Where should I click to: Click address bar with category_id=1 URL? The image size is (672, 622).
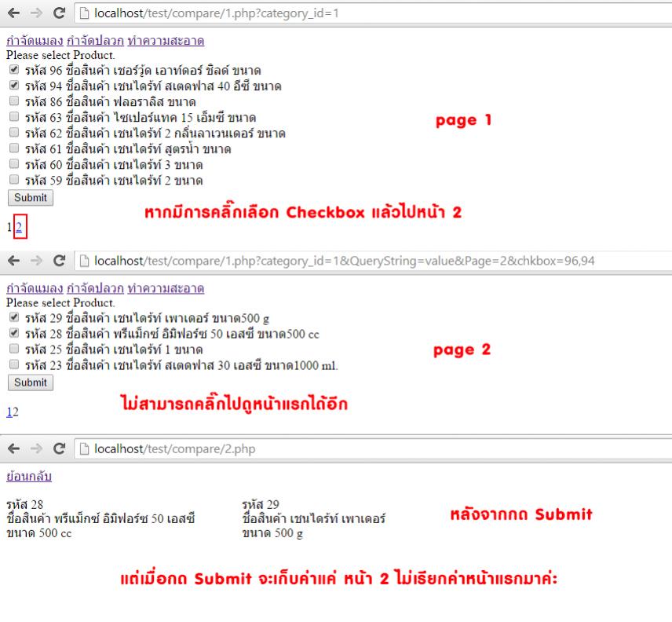point(373,13)
